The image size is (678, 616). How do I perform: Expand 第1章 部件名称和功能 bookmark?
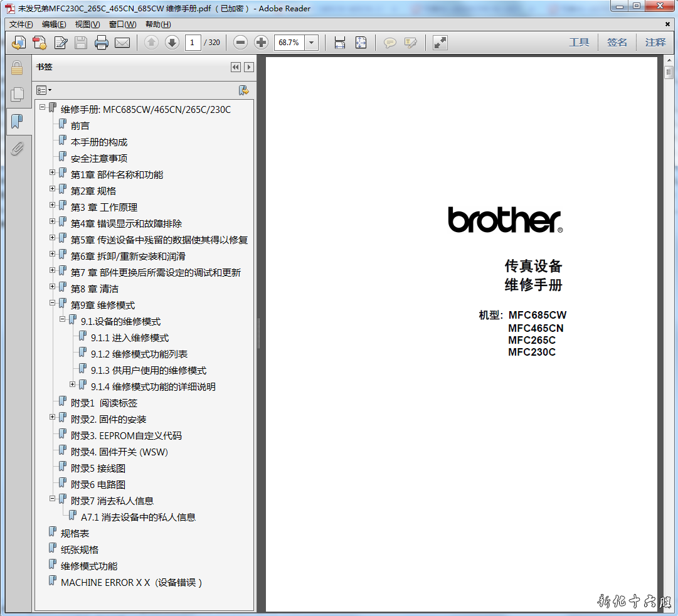(x=53, y=172)
